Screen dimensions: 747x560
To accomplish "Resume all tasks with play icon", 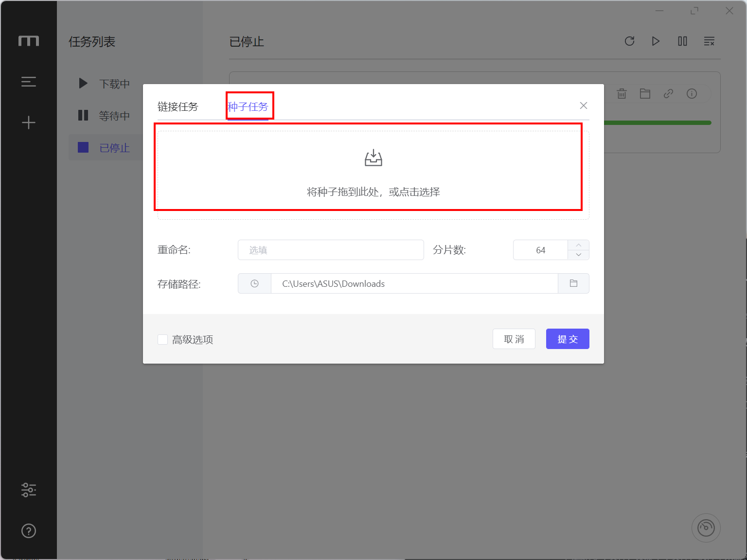I will [x=656, y=41].
